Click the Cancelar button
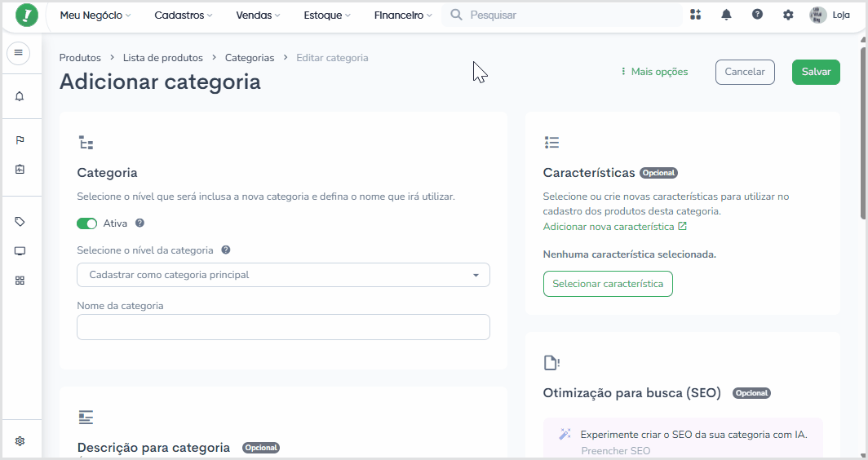This screenshot has height=460, width=868. tap(745, 72)
